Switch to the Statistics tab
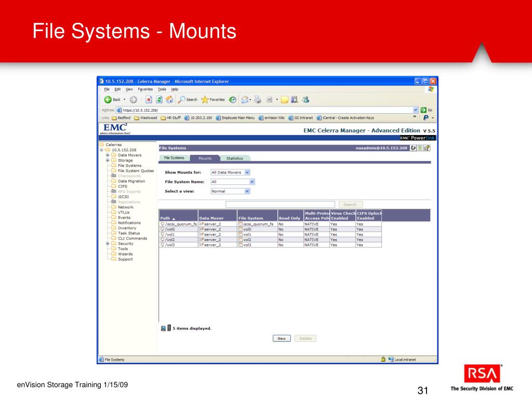 234,158
